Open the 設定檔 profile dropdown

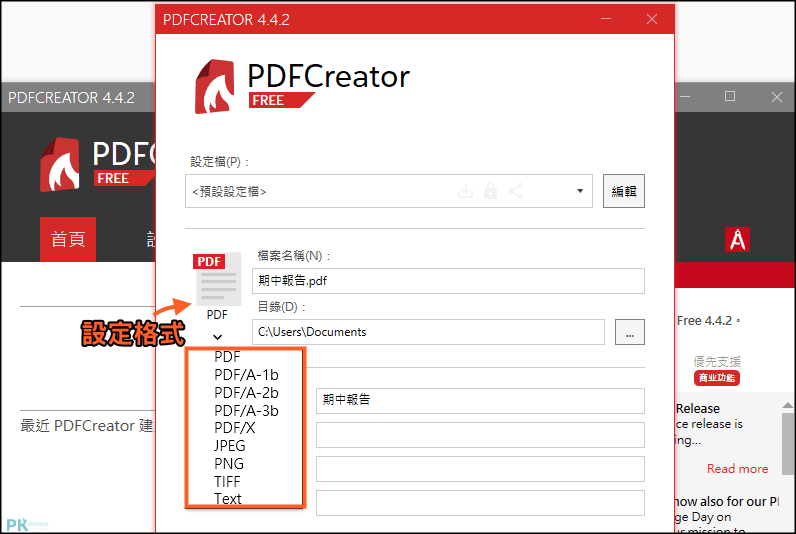click(x=389, y=191)
